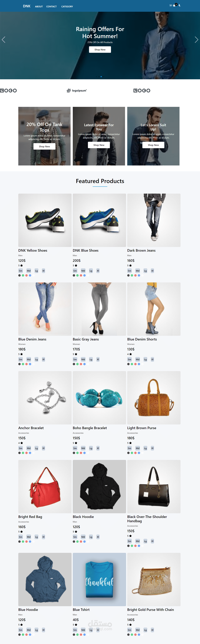Screen dimensions: 200x644
Task: Open the shopping bag cart icon
Action: click(174, 5)
